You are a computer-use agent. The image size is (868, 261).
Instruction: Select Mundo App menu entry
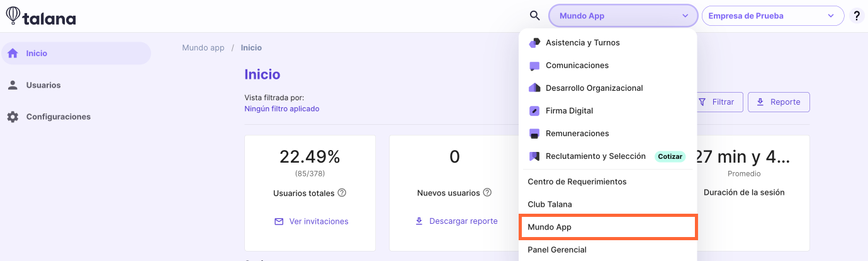[608, 227]
